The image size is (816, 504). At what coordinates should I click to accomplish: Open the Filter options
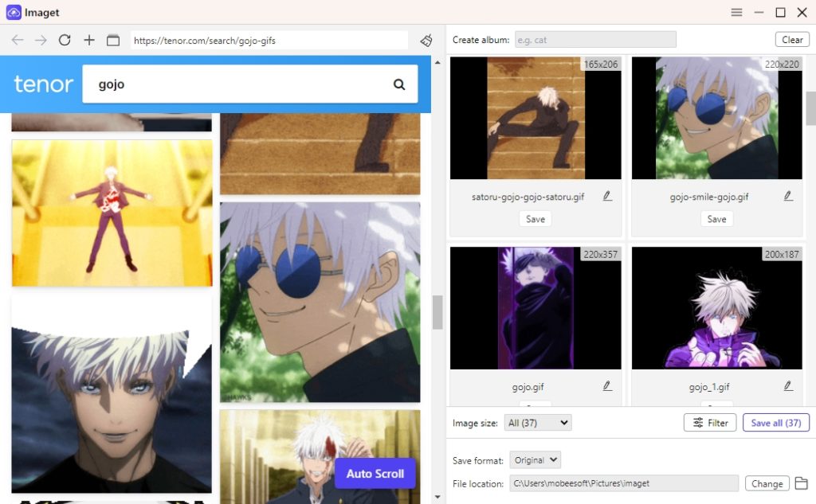[x=710, y=423]
